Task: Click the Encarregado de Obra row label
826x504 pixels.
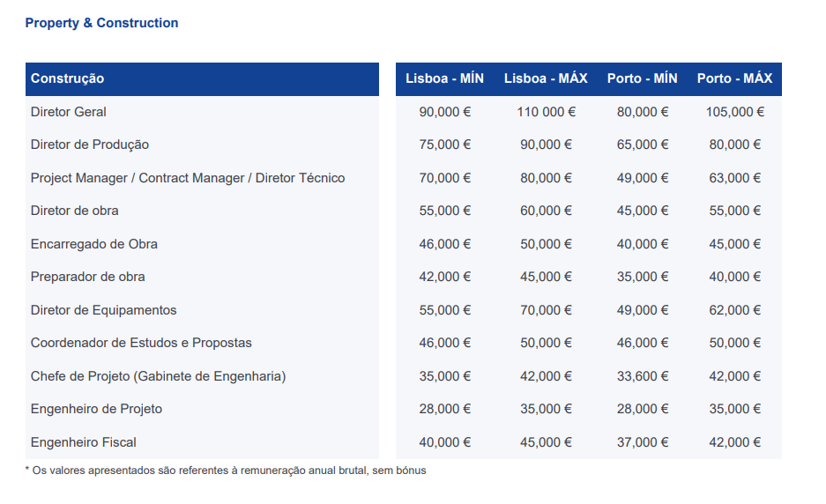Action: click(93, 244)
